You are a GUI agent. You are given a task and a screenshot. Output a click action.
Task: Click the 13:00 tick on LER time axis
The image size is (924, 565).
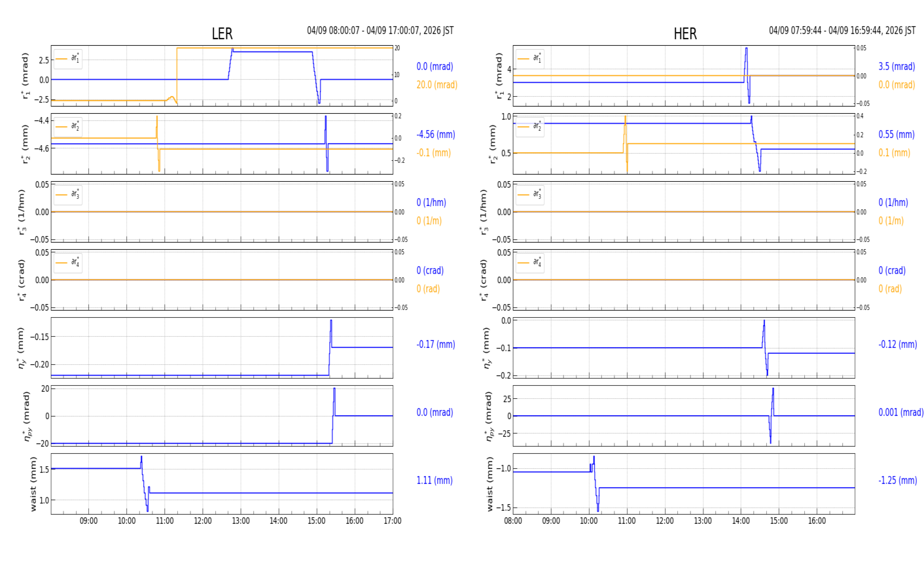point(241,521)
